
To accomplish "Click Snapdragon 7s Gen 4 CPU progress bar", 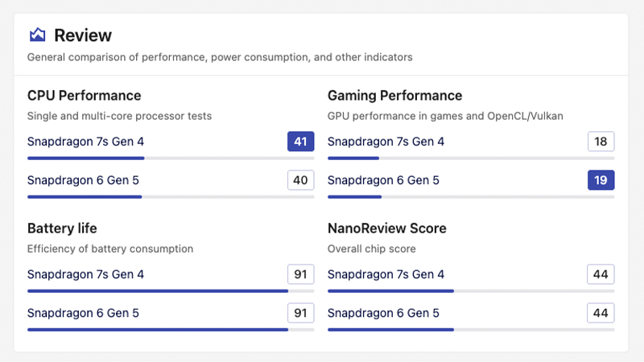I will coord(171,158).
